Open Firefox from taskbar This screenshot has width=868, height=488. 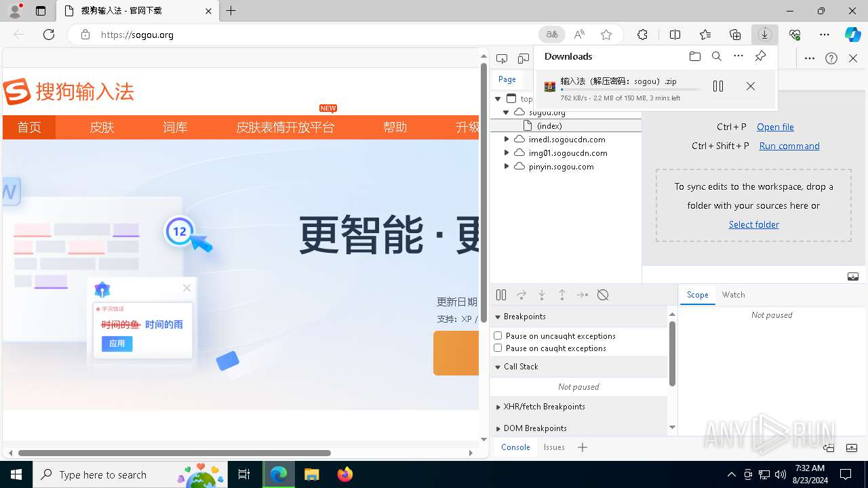tap(345, 474)
